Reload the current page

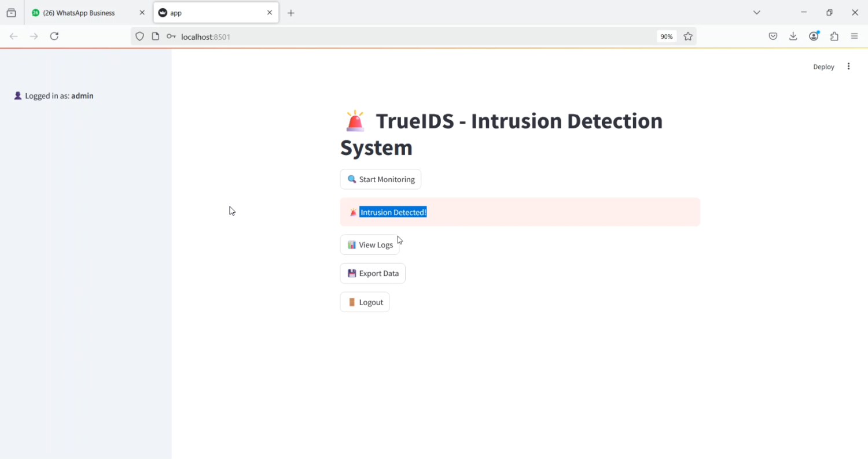pos(54,36)
